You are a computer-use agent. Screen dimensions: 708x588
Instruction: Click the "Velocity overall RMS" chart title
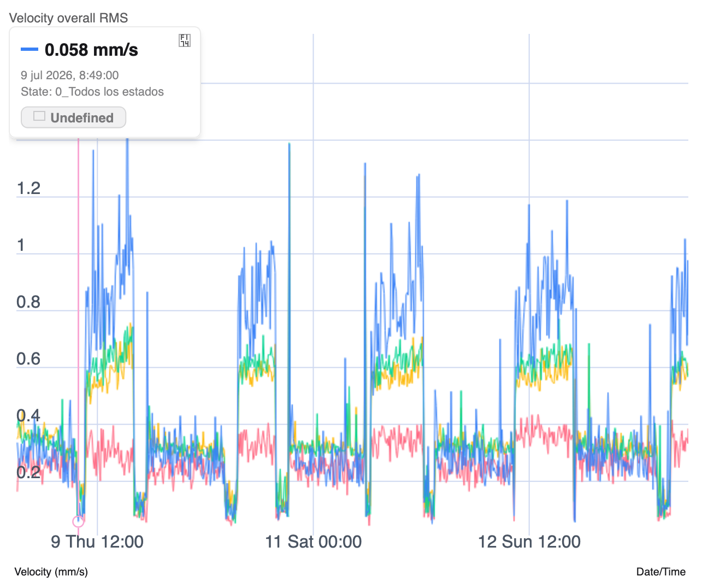click(x=69, y=18)
